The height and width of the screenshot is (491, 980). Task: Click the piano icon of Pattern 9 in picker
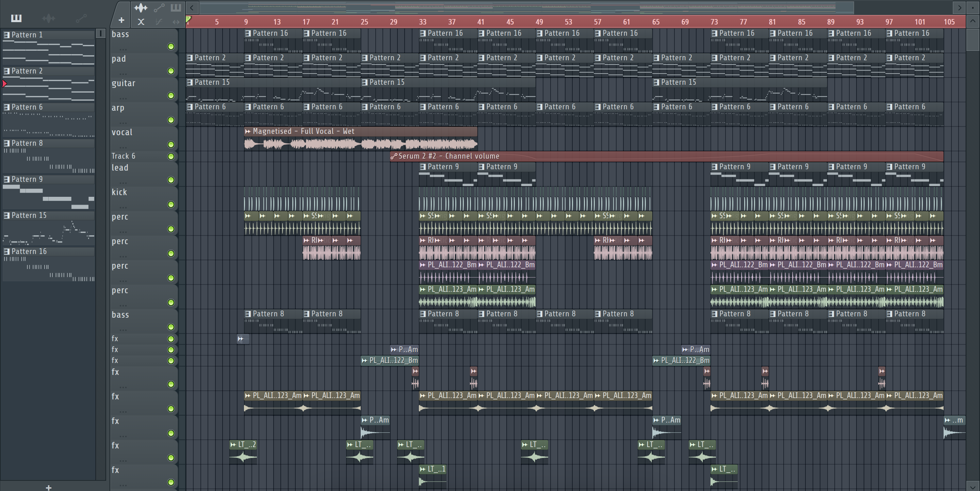tap(6, 179)
